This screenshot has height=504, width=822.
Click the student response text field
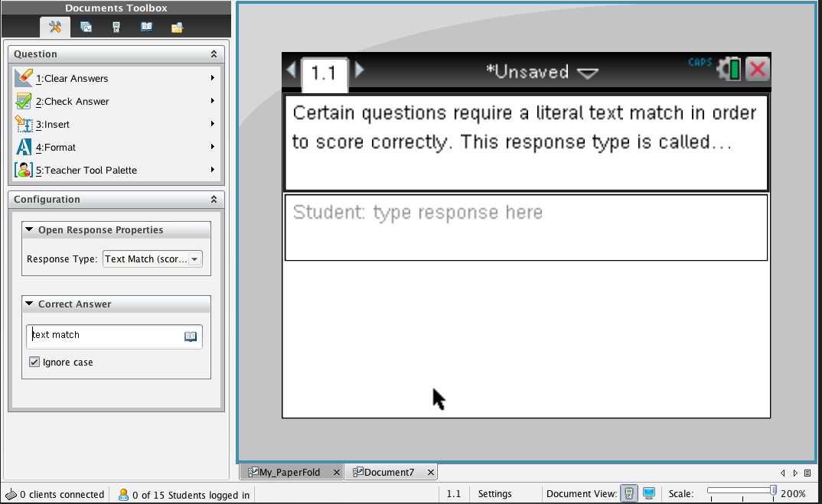[526, 227]
